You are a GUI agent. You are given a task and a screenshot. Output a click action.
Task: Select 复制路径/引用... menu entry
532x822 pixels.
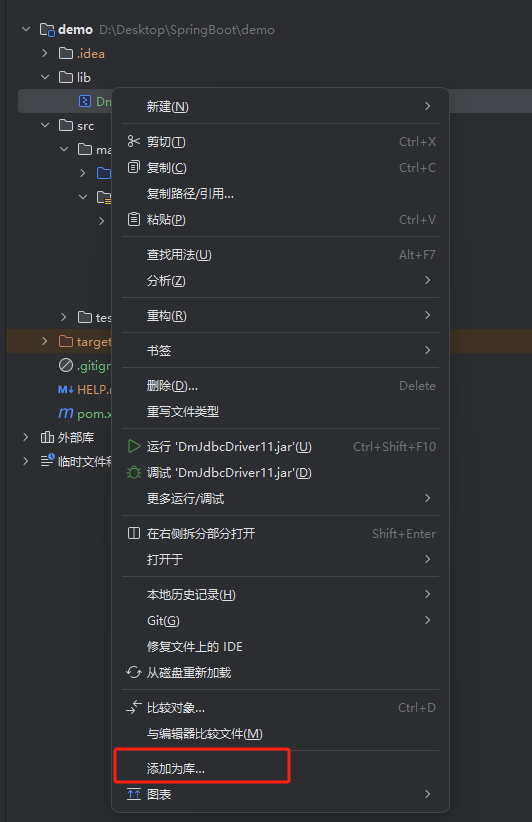point(280,193)
